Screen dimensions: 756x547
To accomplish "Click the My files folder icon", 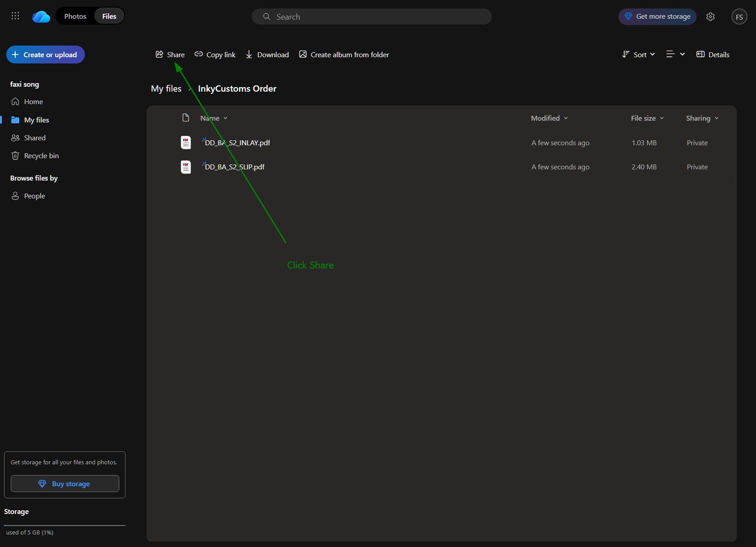I will pos(15,120).
